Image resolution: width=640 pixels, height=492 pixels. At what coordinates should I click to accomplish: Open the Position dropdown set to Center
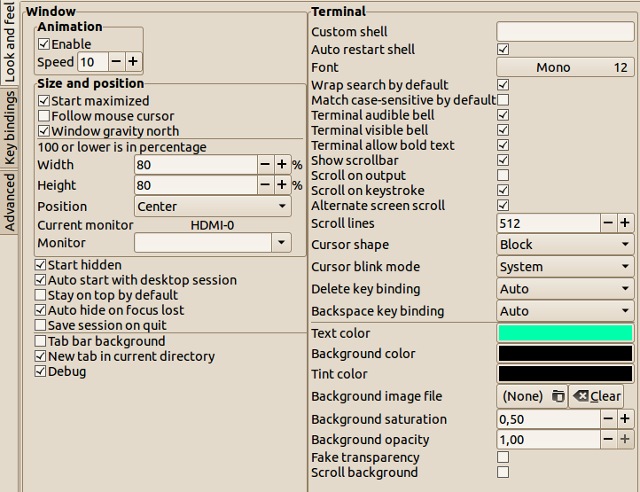[212, 207]
